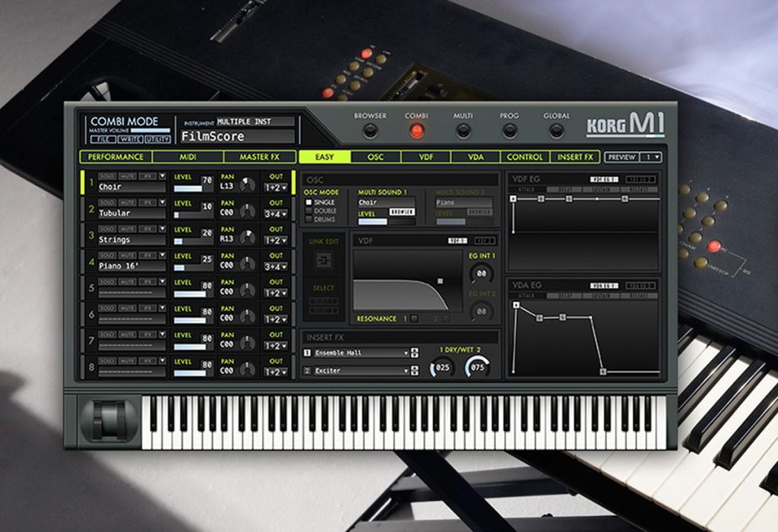The width and height of the screenshot is (778, 532).
Task: Click the File button
Action: (x=103, y=139)
